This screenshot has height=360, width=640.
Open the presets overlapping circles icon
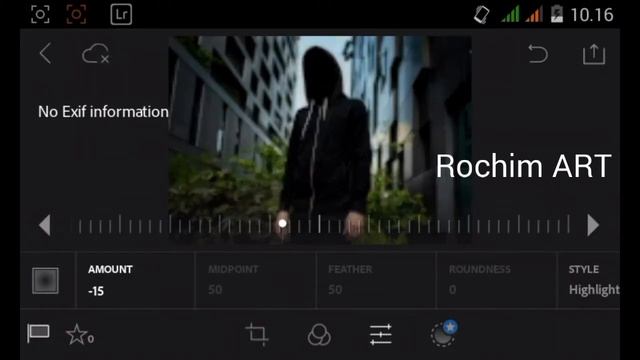pyautogui.click(x=319, y=335)
